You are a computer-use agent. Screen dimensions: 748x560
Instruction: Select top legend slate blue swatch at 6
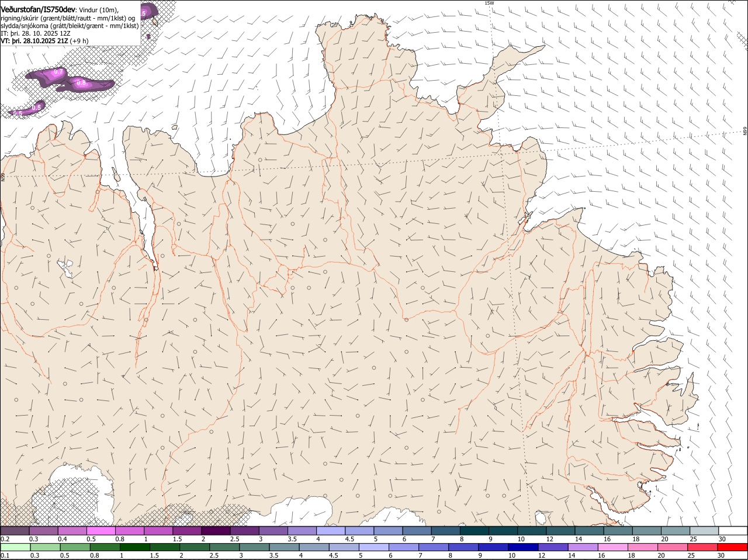(417, 531)
